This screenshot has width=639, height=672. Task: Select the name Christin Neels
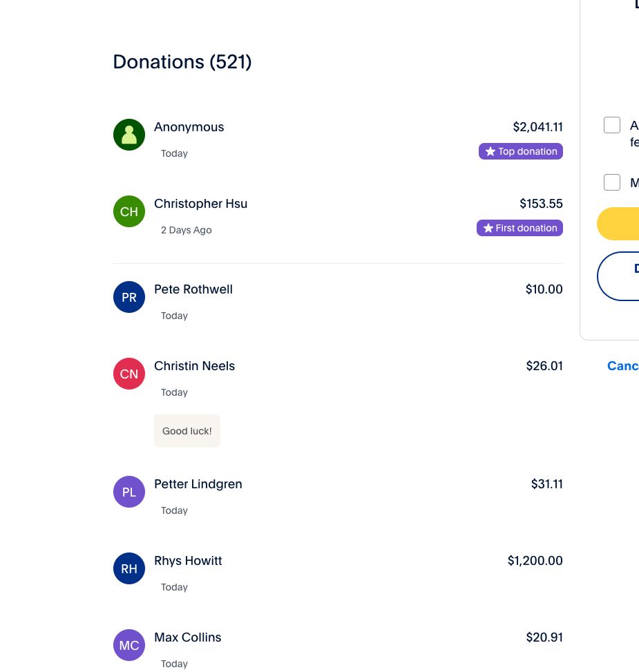point(195,366)
